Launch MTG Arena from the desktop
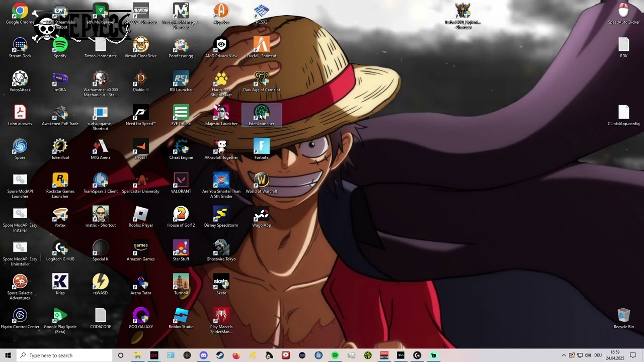This screenshot has width=644, height=362. pos(101,148)
